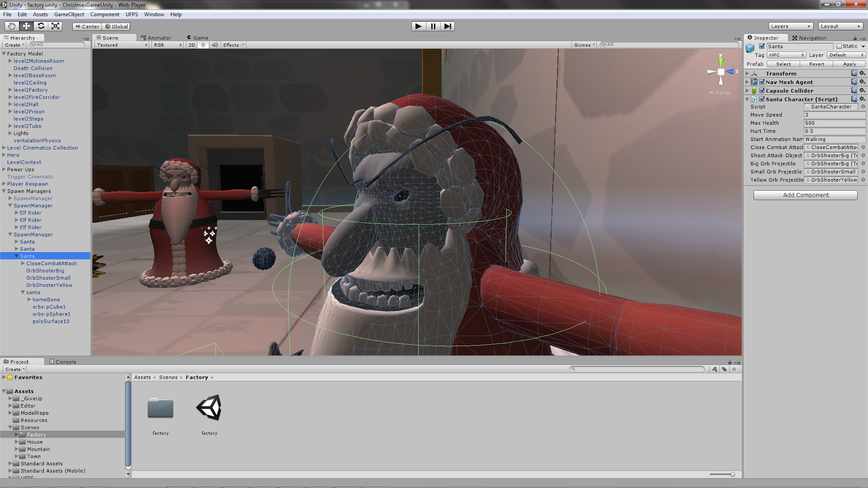Toggle scene audio with the speaker icon
Image resolution: width=868 pixels, height=488 pixels.
(215, 45)
